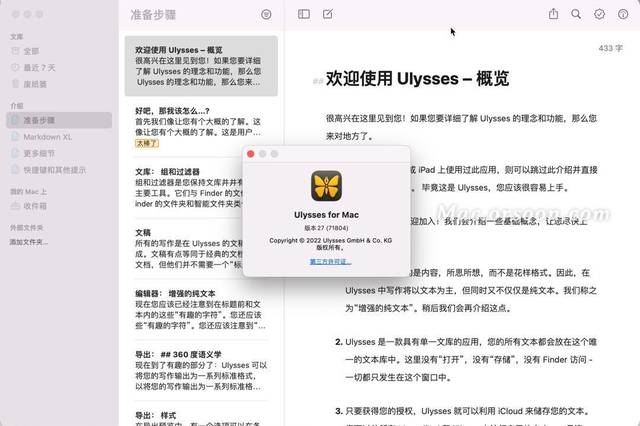Click the Markdown XL group icon
This screenshot has width=640, height=426.
pyautogui.click(x=15, y=137)
